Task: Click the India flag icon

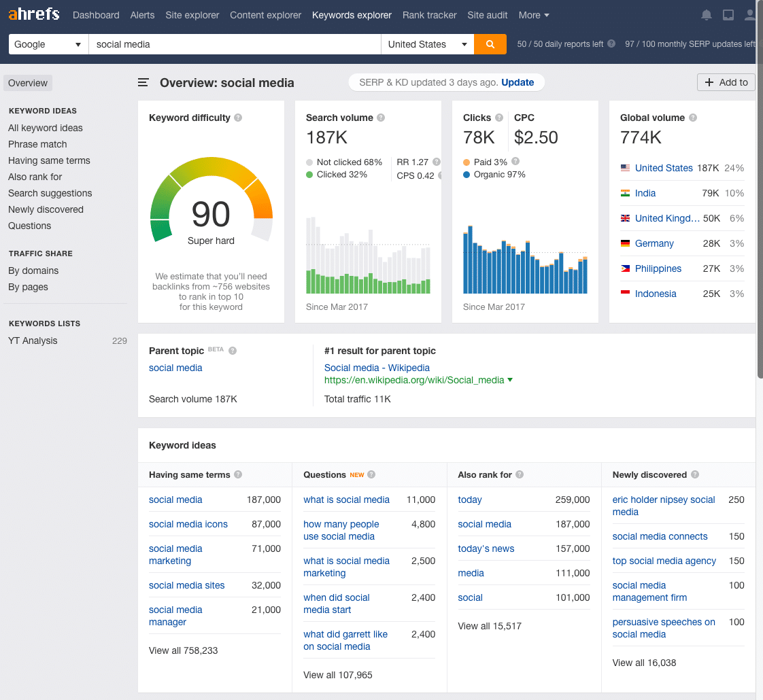Action: click(625, 193)
